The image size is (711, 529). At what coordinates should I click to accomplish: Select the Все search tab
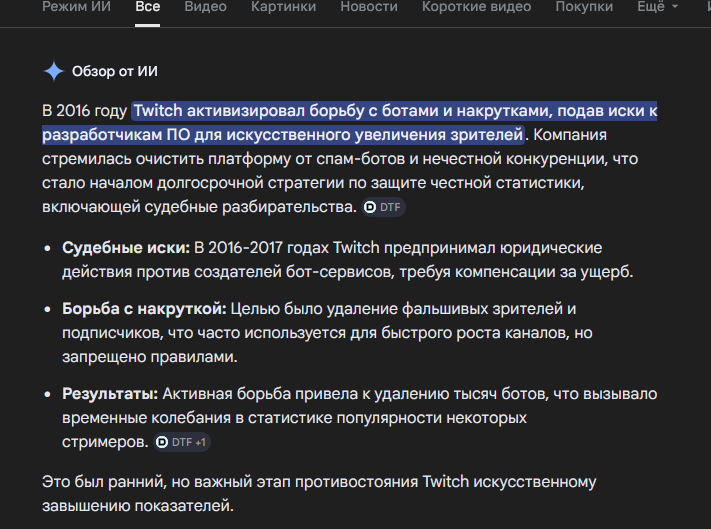pyautogui.click(x=147, y=7)
